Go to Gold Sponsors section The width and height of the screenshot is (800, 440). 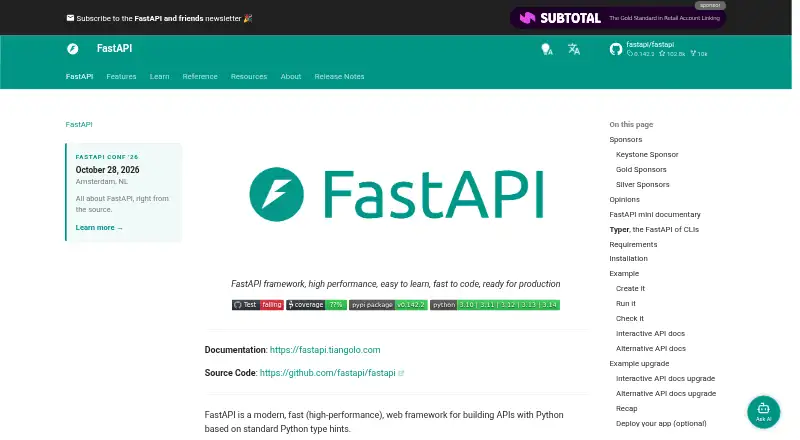[x=641, y=169]
